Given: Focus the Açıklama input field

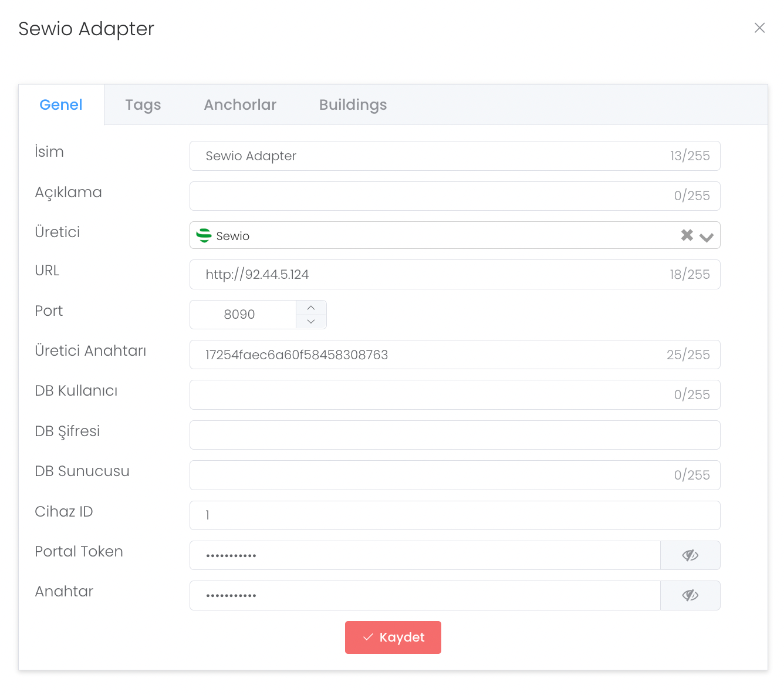Looking at the screenshot, I should click(428, 196).
